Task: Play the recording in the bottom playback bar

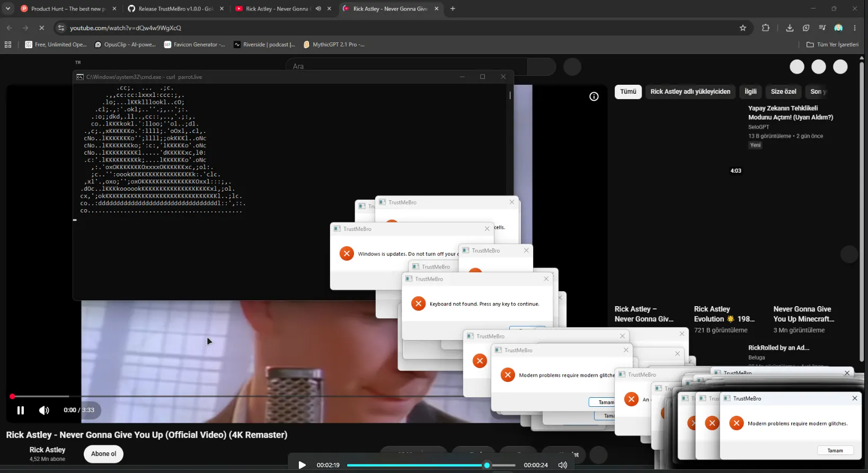Action: click(302, 465)
